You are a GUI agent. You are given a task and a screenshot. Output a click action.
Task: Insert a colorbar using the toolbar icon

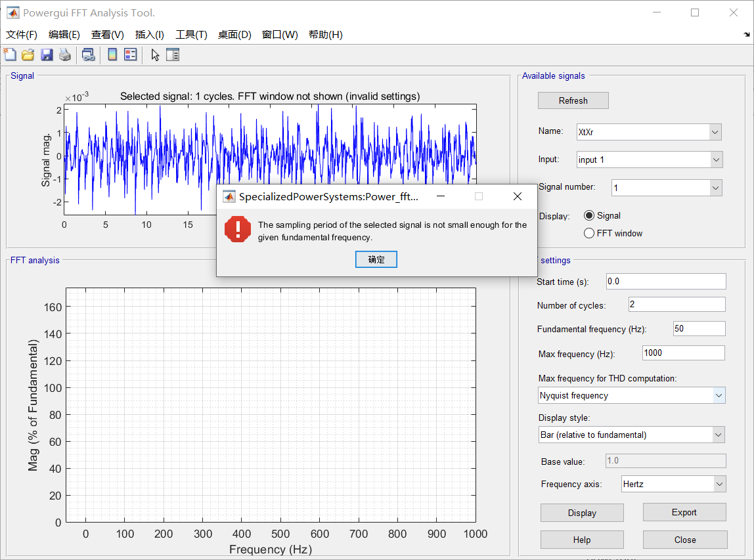[112, 54]
